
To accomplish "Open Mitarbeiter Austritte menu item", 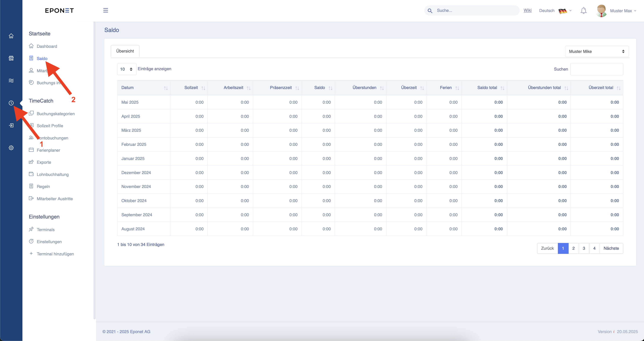I will pos(54,199).
